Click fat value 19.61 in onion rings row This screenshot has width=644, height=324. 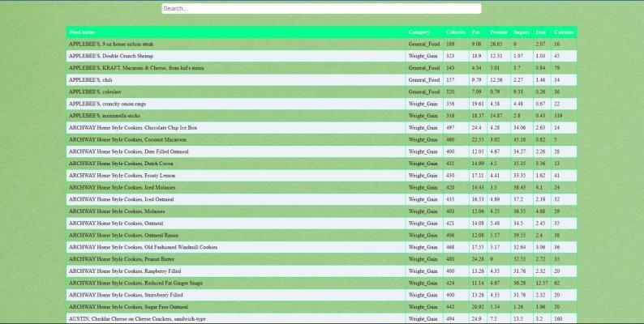pyautogui.click(x=478, y=104)
